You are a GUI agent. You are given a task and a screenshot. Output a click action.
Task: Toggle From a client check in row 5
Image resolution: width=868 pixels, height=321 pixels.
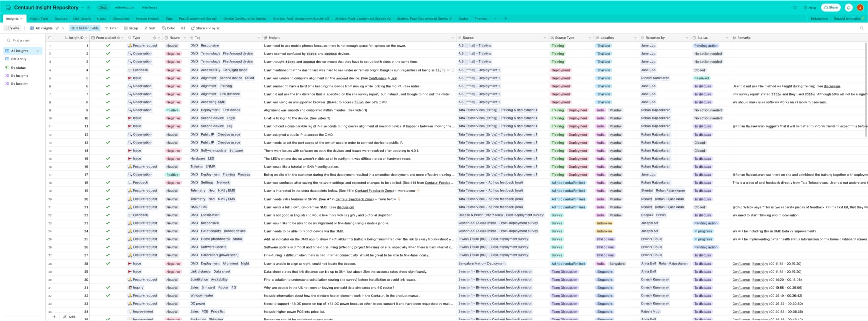tap(107, 78)
